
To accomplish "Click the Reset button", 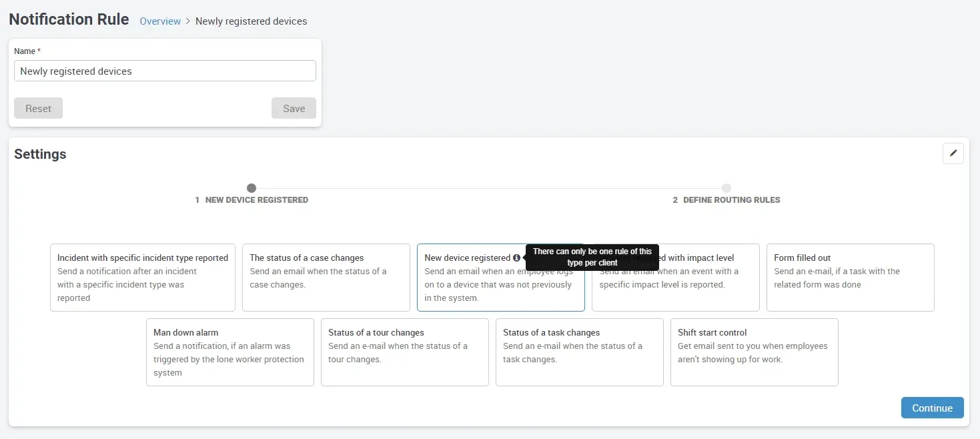I will pos(38,107).
